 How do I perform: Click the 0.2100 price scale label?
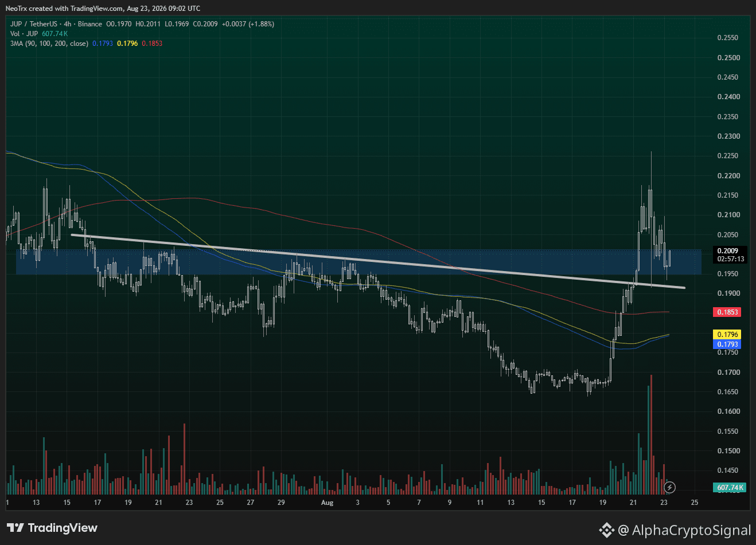(x=728, y=215)
